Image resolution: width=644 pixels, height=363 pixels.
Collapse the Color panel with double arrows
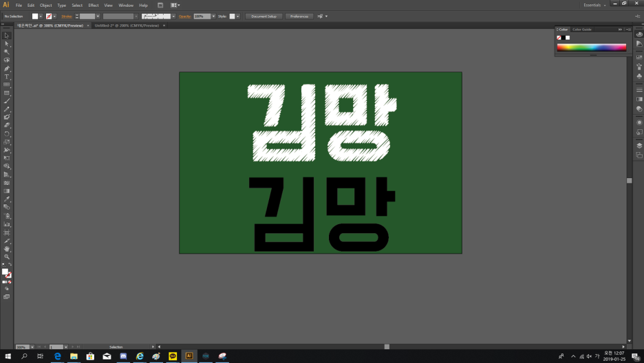click(620, 30)
